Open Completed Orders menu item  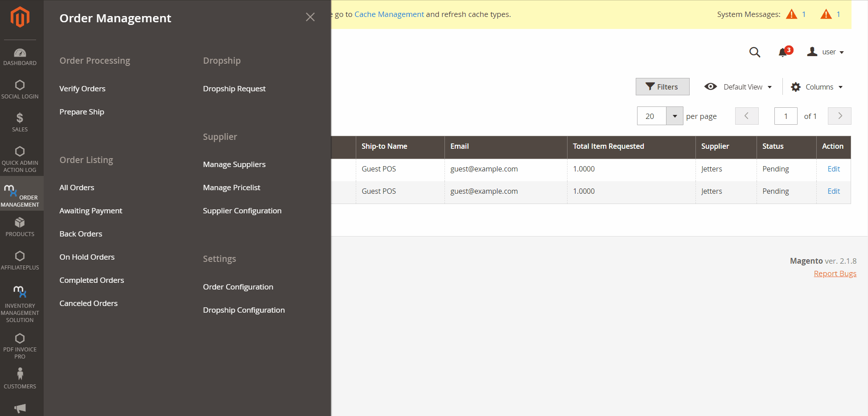point(91,280)
